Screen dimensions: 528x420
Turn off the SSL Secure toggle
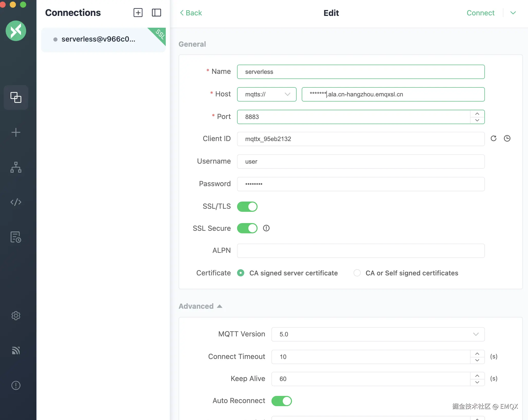point(247,228)
